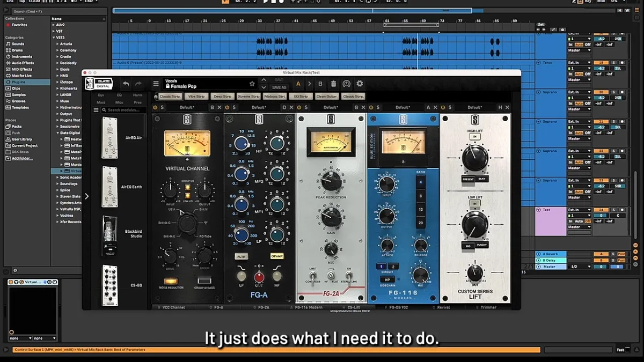Toggle power on the FG-A module

(227, 107)
